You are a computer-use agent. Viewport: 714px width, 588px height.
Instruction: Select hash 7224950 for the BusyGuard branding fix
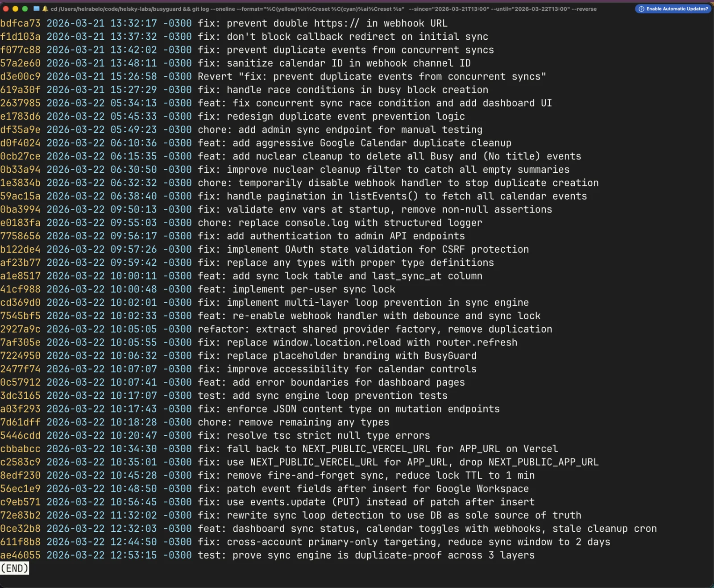point(21,355)
